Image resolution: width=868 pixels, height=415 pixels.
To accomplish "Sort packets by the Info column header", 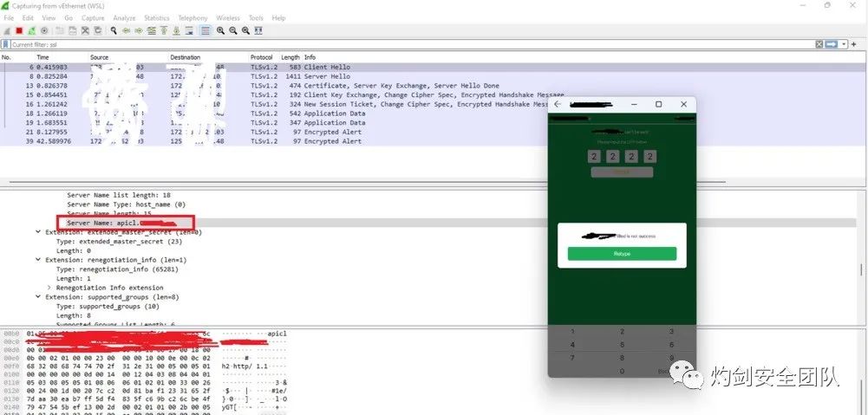I will 310,57.
